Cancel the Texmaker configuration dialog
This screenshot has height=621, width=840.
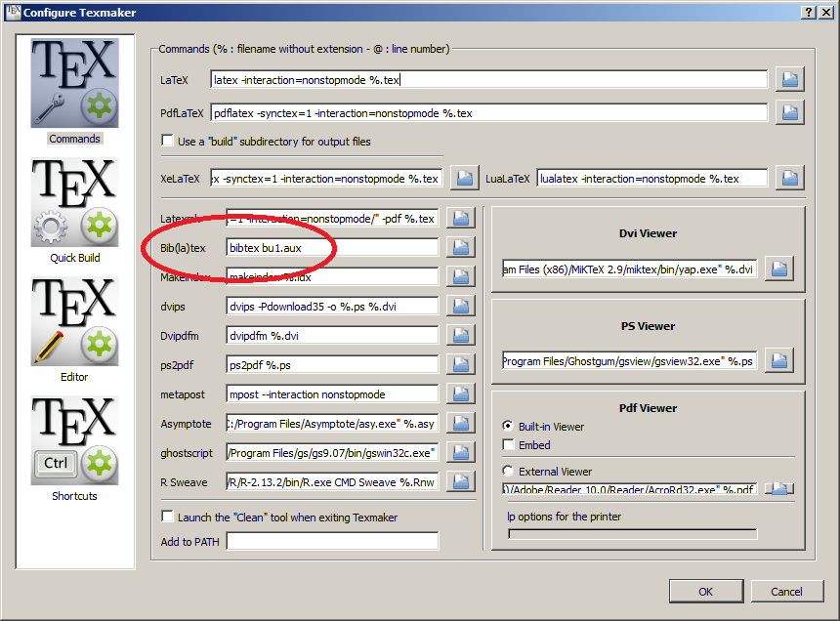point(787,591)
